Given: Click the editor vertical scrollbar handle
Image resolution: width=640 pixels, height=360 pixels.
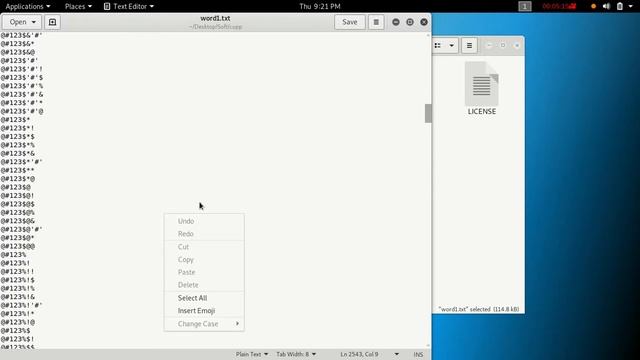Looking at the screenshot, I should pyautogui.click(x=428, y=113).
